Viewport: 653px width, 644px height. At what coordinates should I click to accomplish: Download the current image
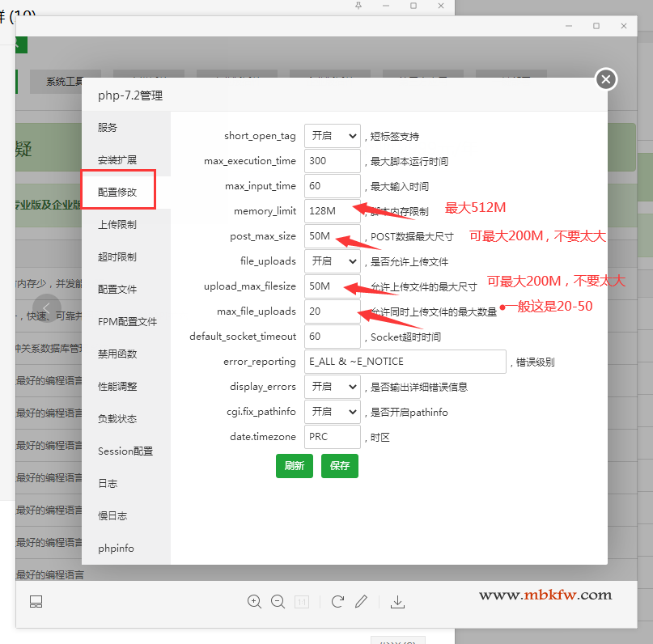397,601
